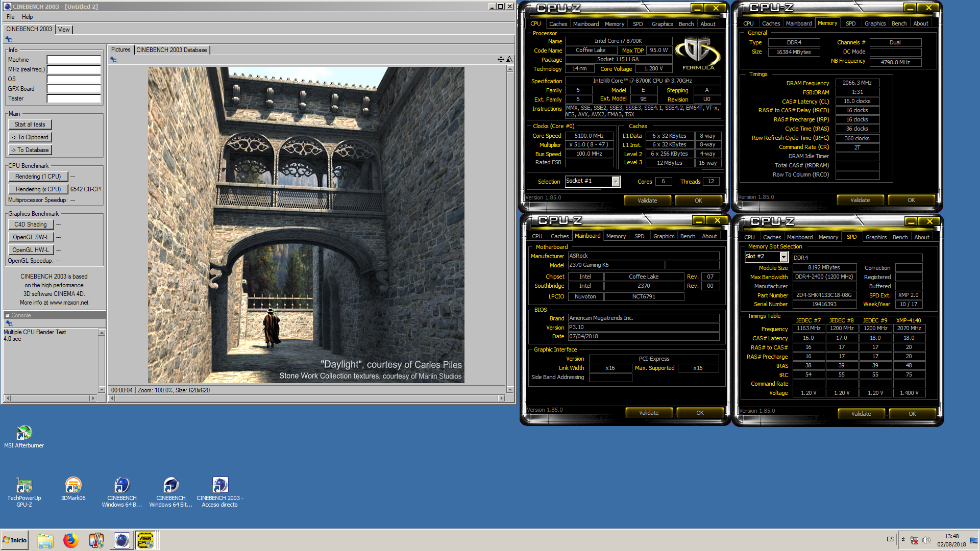This screenshot has width=980, height=551.
Task: Launch Firefox from the taskbar
Action: [x=70, y=540]
